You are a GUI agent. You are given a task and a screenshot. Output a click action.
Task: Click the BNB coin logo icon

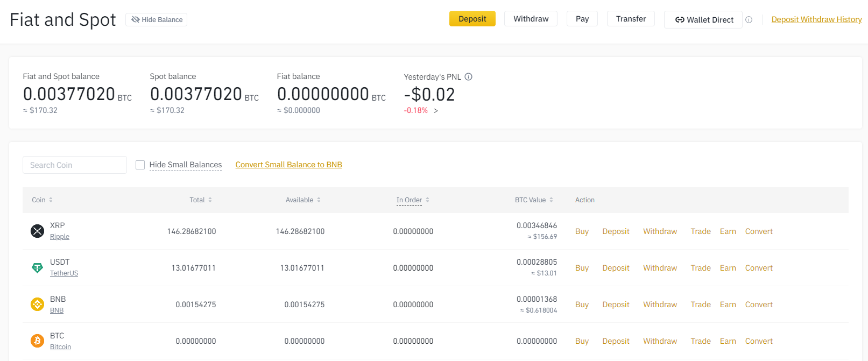click(x=37, y=305)
